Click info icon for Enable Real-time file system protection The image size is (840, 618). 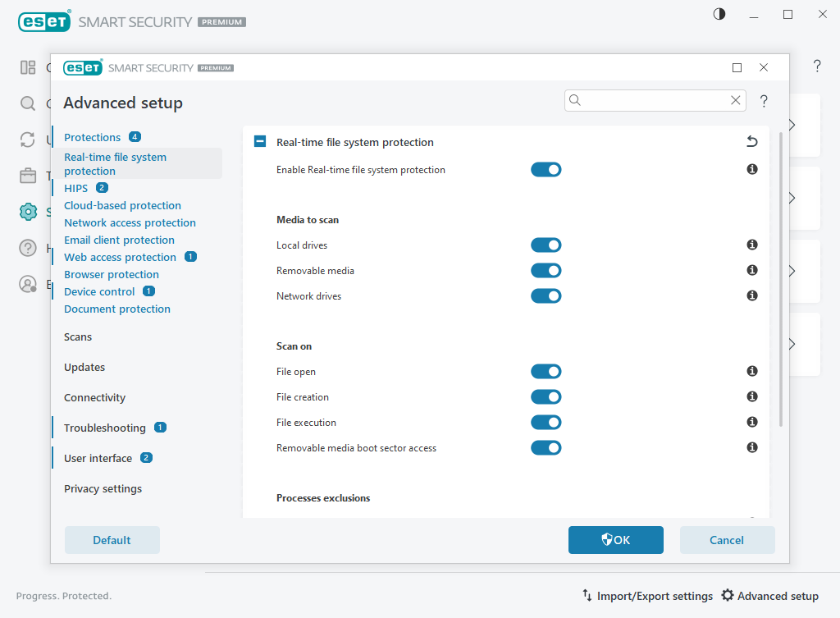(x=751, y=169)
